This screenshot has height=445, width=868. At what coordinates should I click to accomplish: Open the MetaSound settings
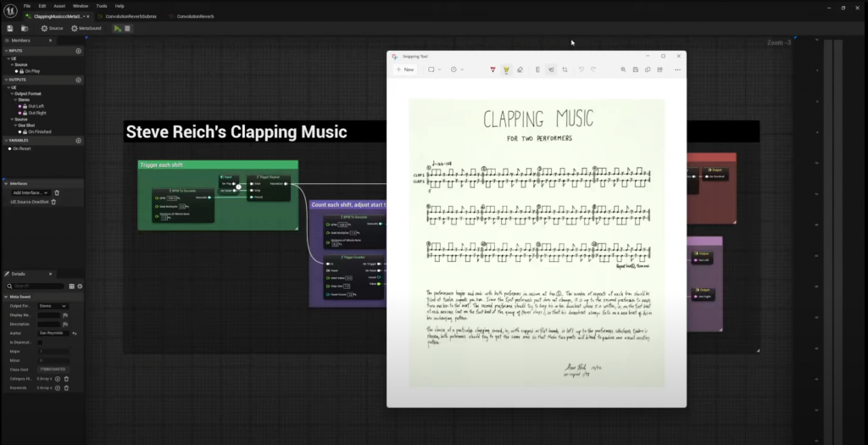86,28
